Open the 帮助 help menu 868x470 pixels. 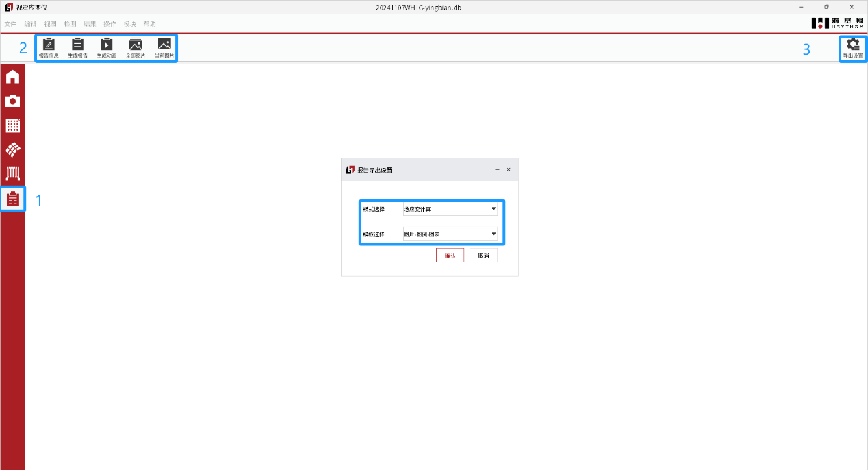click(149, 24)
